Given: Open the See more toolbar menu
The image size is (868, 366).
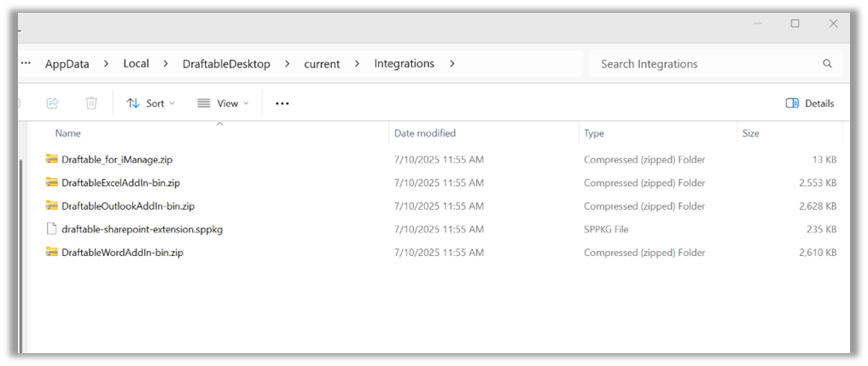Looking at the screenshot, I should tap(283, 103).
